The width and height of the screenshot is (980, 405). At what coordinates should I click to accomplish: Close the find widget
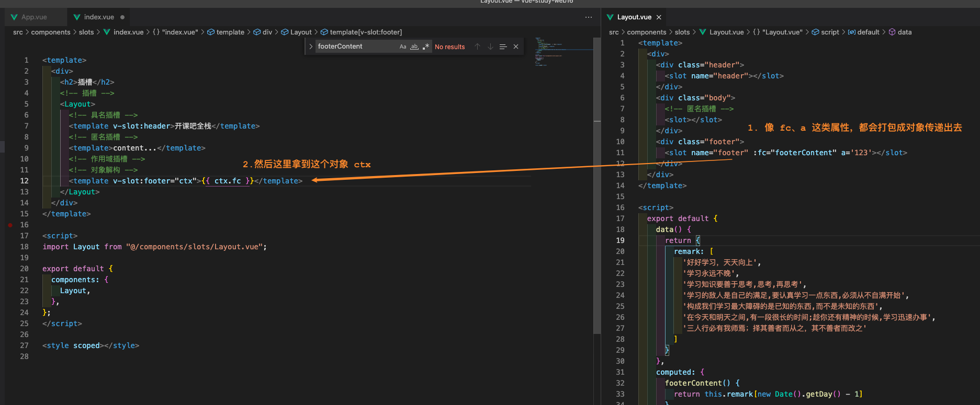pyautogui.click(x=516, y=47)
